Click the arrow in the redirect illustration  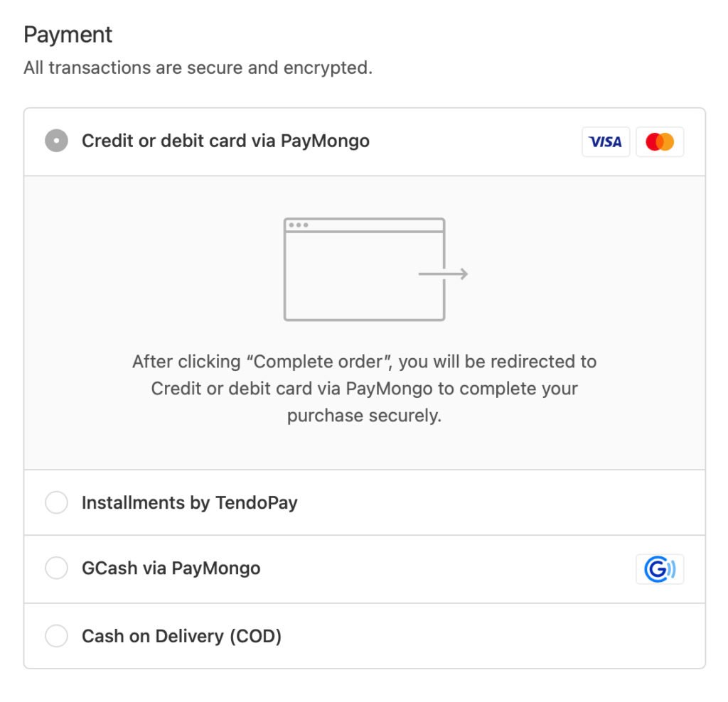click(x=444, y=274)
